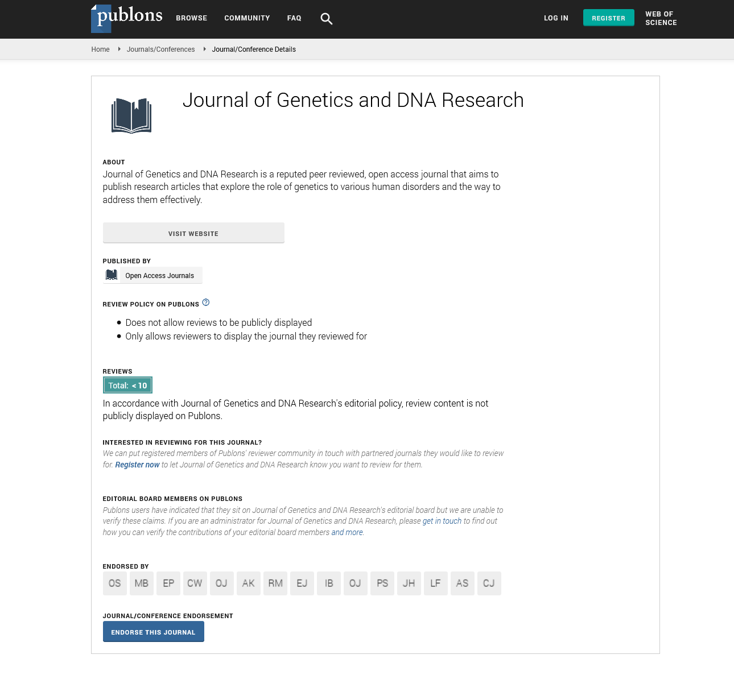Click Endorse This Journal button
The height and width of the screenshot is (700, 734).
tap(154, 632)
